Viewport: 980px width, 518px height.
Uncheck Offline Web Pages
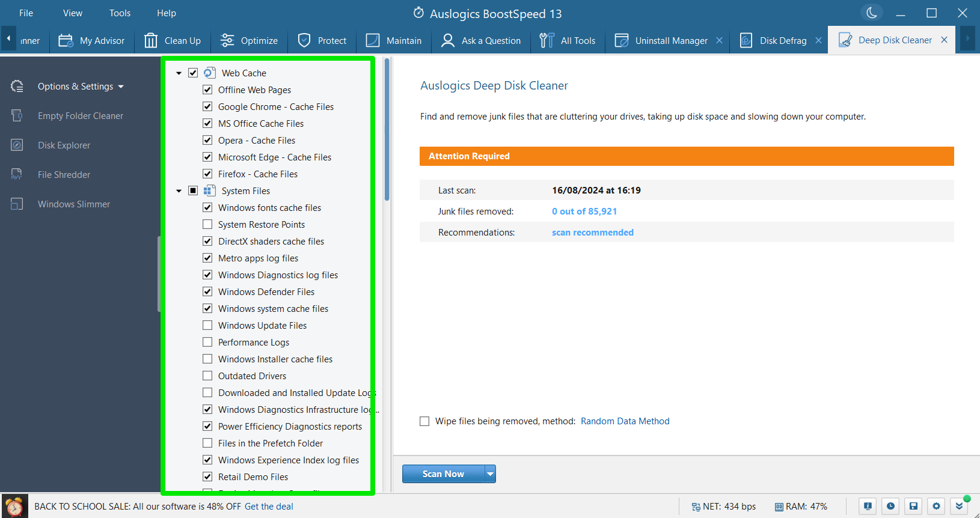(x=207, y=90)
